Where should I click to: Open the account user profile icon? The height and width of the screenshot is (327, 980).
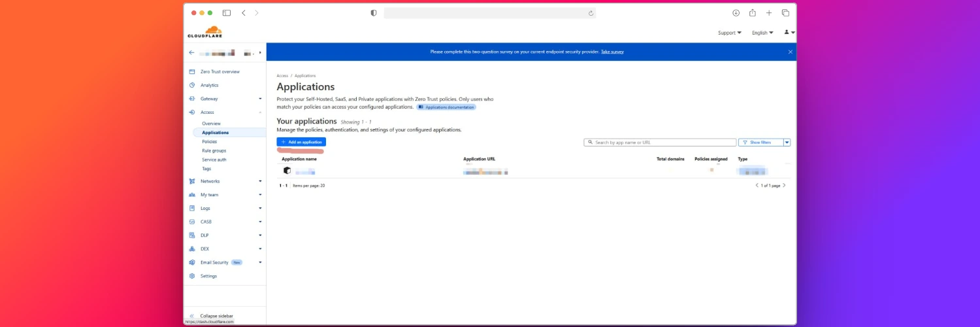(x=789, y=32)
